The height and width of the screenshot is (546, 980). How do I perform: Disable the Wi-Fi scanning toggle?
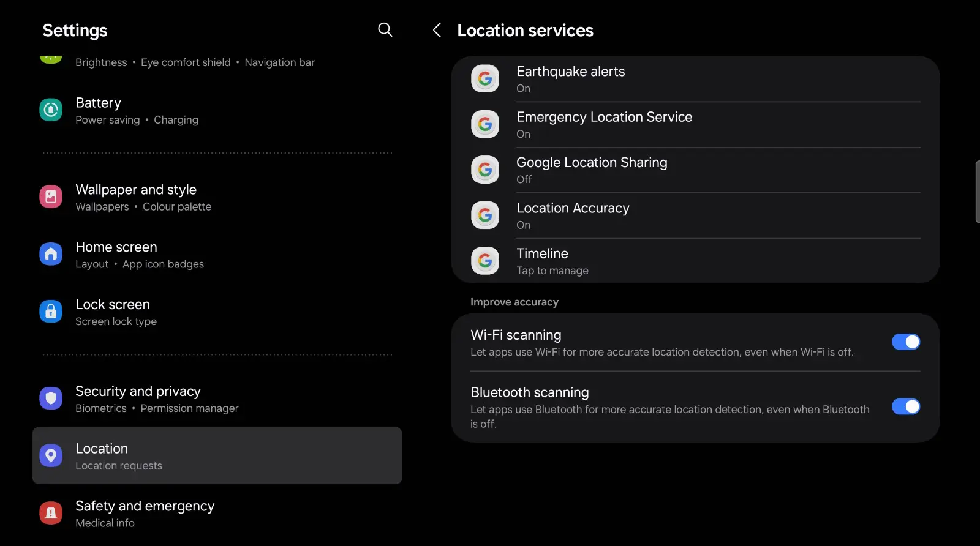coord(906,342)
